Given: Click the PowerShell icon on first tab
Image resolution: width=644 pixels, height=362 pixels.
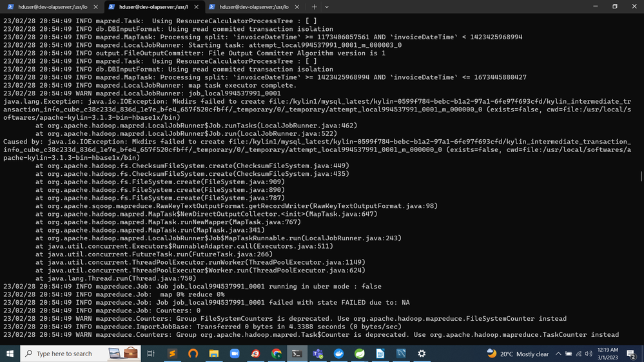Looking at the screenshot, I should coord(11,7).
